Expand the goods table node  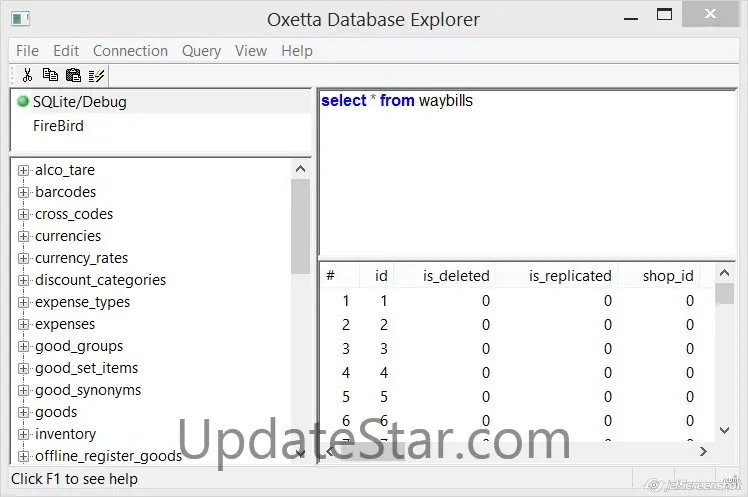[x=23, y=412]
